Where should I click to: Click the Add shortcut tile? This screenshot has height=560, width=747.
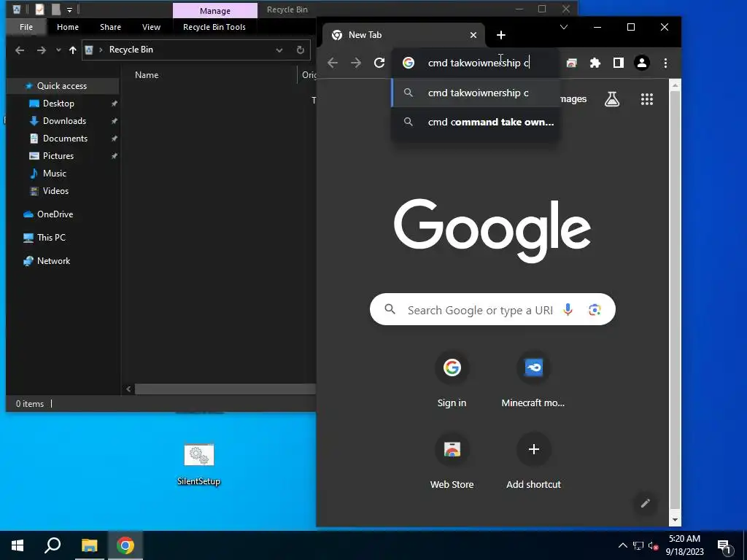pyautogui.click(x=533, y=462)
